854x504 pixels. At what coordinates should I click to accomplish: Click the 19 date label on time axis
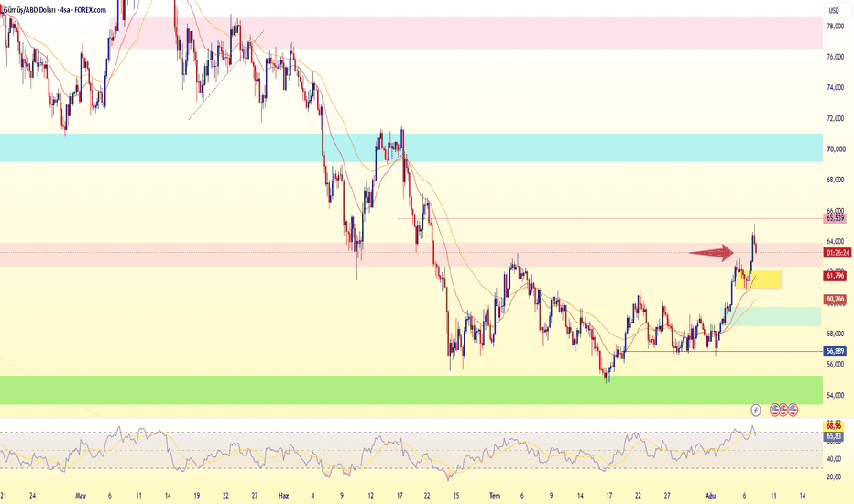click(x=196, y=495)
